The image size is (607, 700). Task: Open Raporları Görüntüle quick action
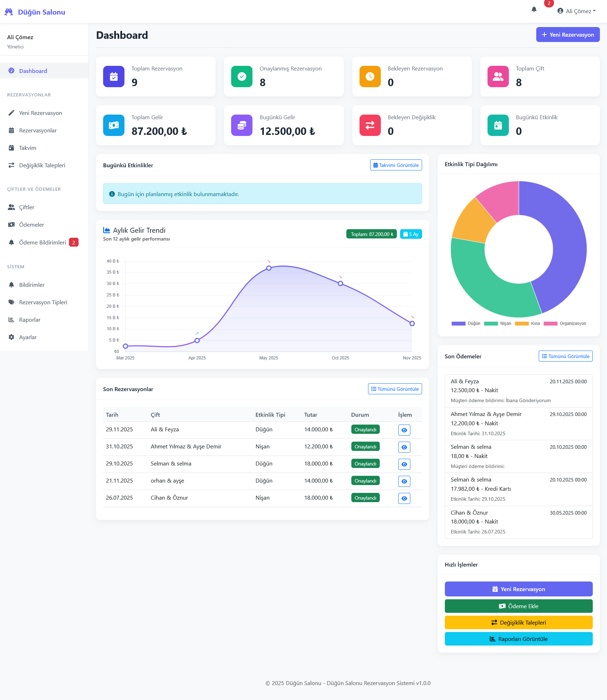518,639
